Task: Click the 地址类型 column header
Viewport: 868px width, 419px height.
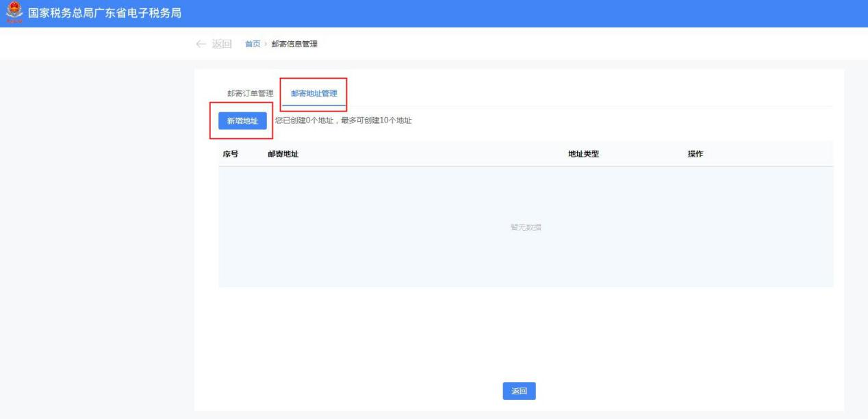Action: tap(583, 154)
